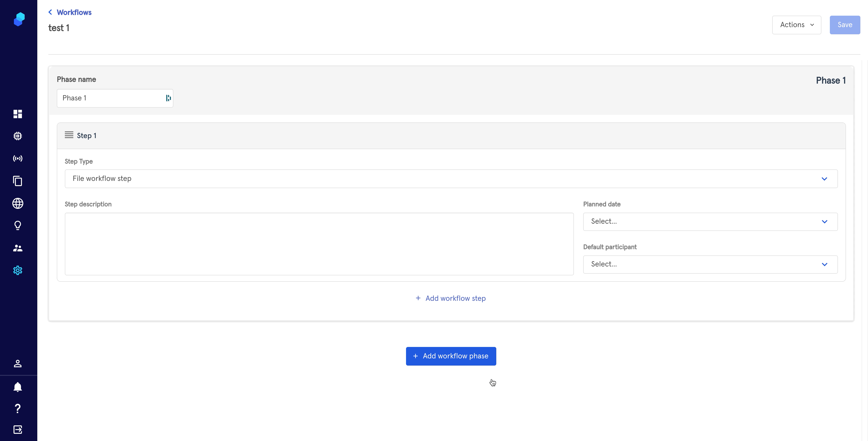Click the documents copy icon in sidebar
Screen dimensions: 868x441
pos(18,181)
